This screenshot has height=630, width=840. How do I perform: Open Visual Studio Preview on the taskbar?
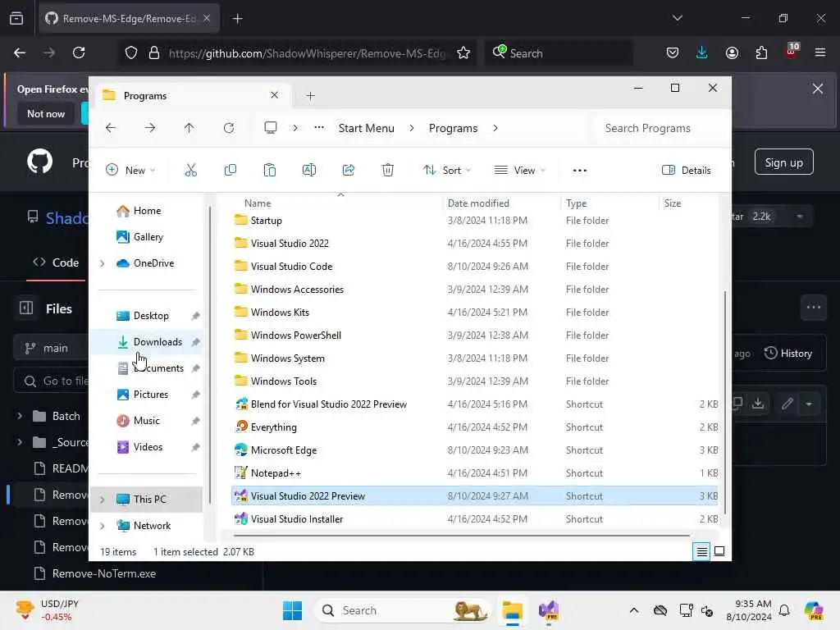(549, 610)
